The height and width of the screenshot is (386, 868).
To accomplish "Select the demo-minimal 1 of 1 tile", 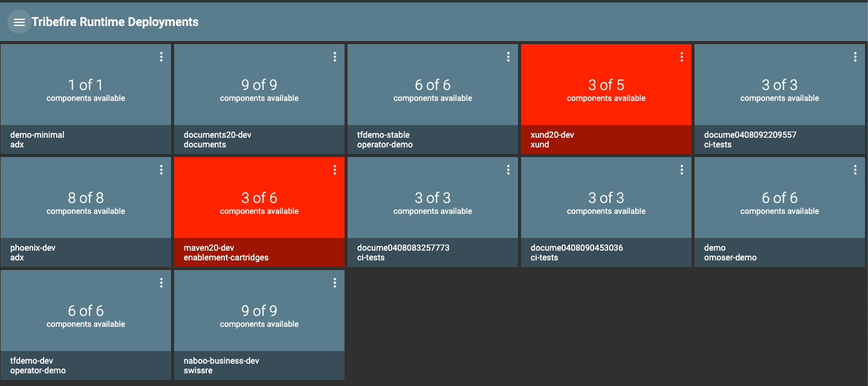I will pos(86,89).
